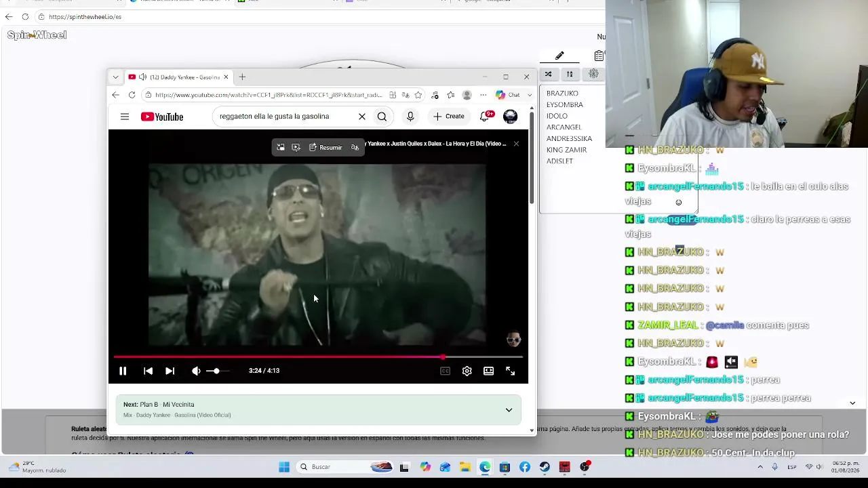Screen dimensions: 868x488
Task: Enter fullscreen on the YouTube video
Action: click(510, 371)
